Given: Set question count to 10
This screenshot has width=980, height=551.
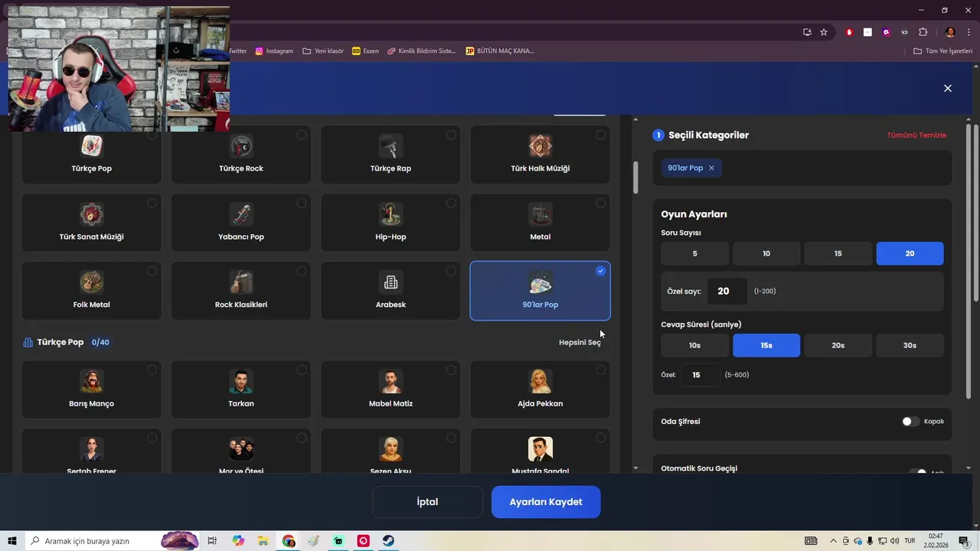Looking at the screenshot, I should pyautogui.click(x=766, y=253).
